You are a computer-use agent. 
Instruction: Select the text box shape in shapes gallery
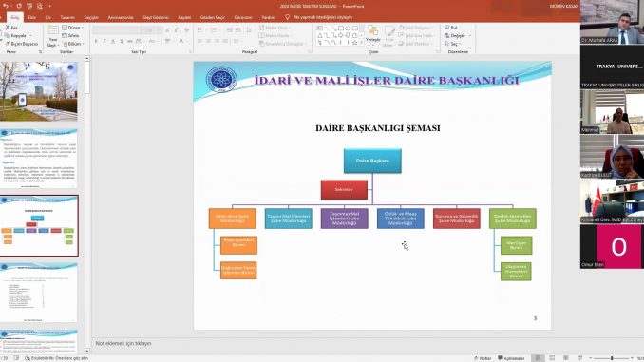pyautogui.click(x=319, y=29)
